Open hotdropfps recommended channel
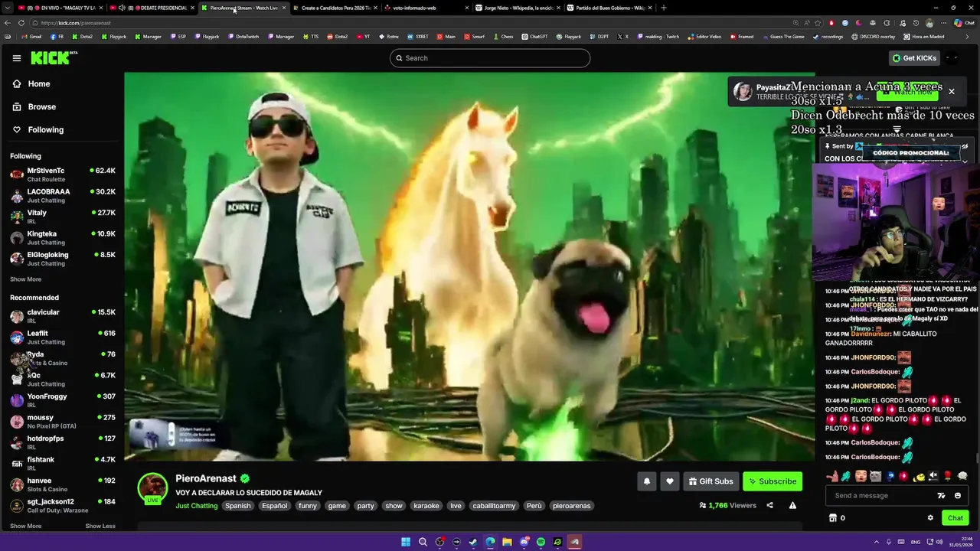980x551 pixels. 63,442
